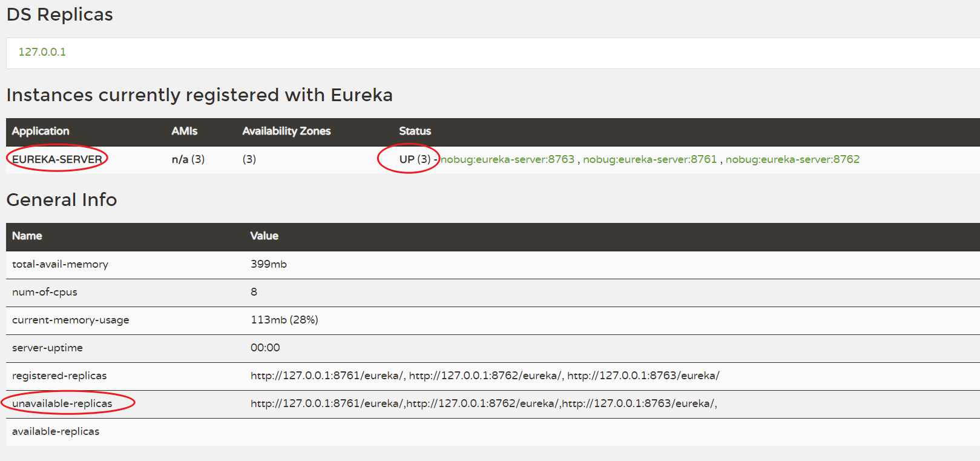Image resolution: width=980 pixels, height=461 pixels.
Task: Open the nobug:eureka-server:8763 instance link
Action: (507, 159)
